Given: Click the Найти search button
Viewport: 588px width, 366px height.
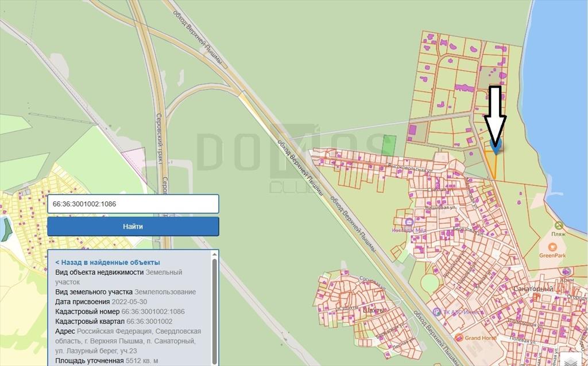Looking at the screenshot, I should coord(133,226).
